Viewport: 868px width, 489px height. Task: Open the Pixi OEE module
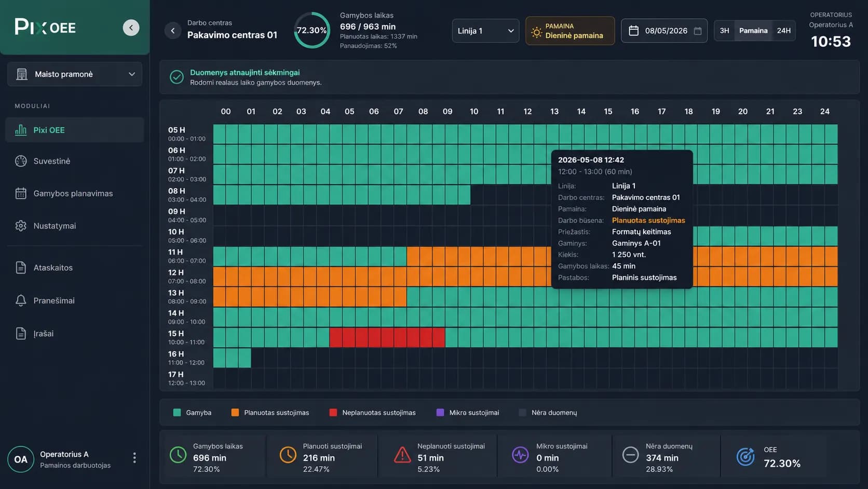(75, 130)
